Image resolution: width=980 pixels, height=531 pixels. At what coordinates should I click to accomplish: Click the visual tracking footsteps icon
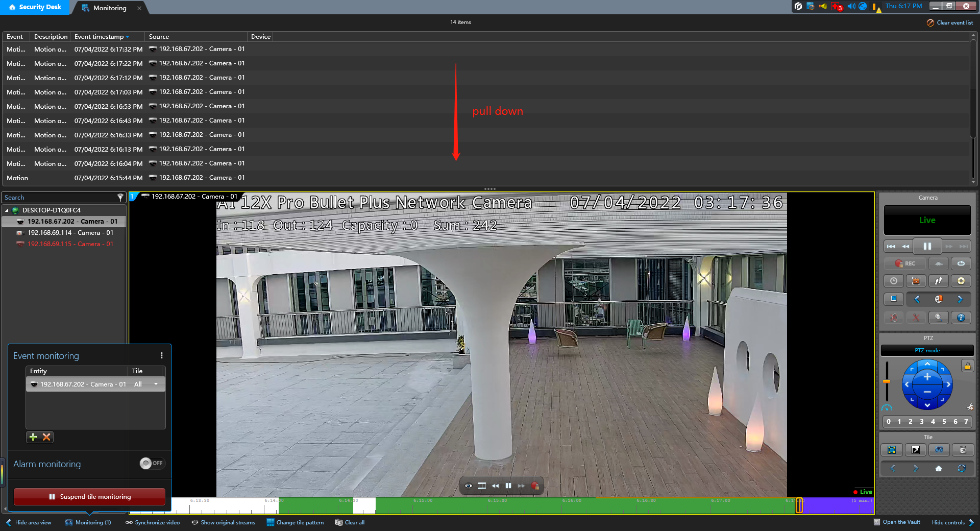click(939, 281)
